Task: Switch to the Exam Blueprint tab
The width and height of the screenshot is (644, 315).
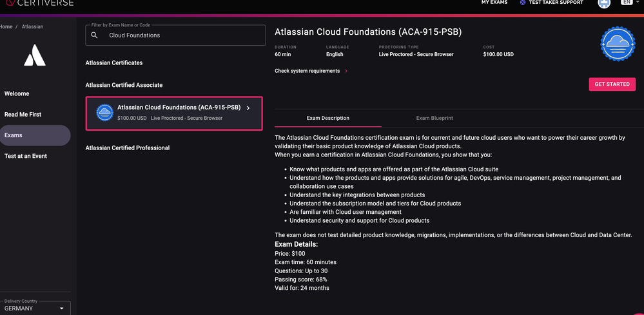Action: (434, 118)
